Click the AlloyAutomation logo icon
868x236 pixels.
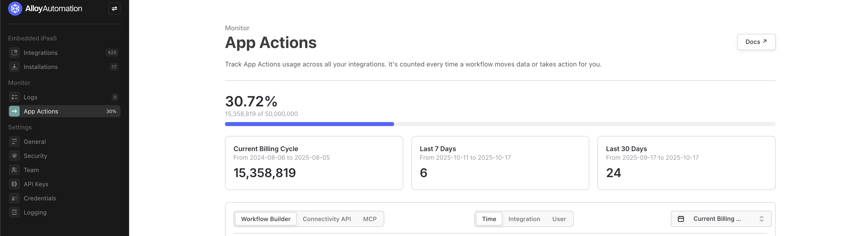pos(15,9)
